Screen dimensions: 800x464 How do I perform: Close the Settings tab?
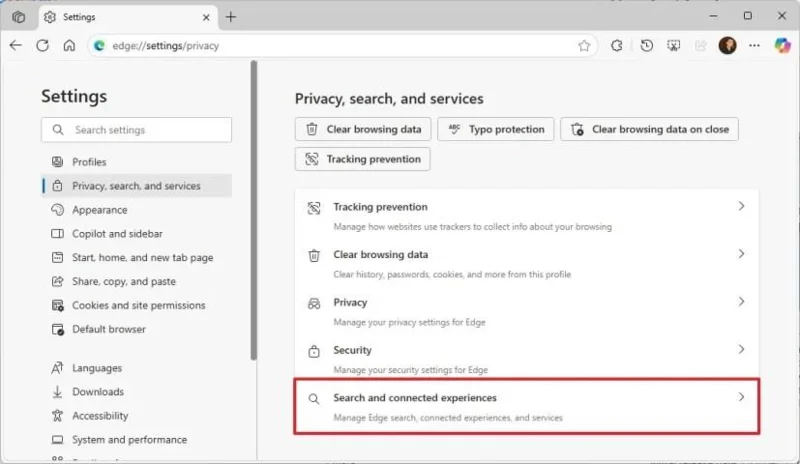206,17
